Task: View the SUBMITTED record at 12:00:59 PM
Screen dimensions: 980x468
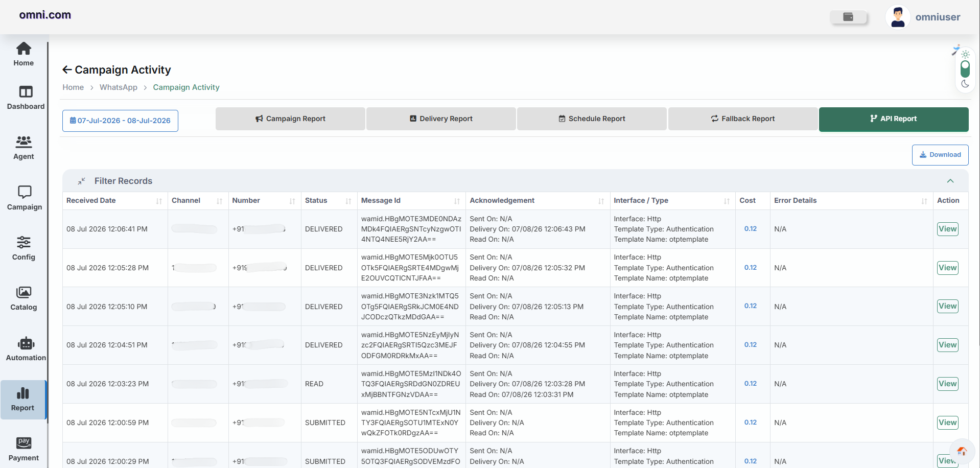Action: click(948, 423)
